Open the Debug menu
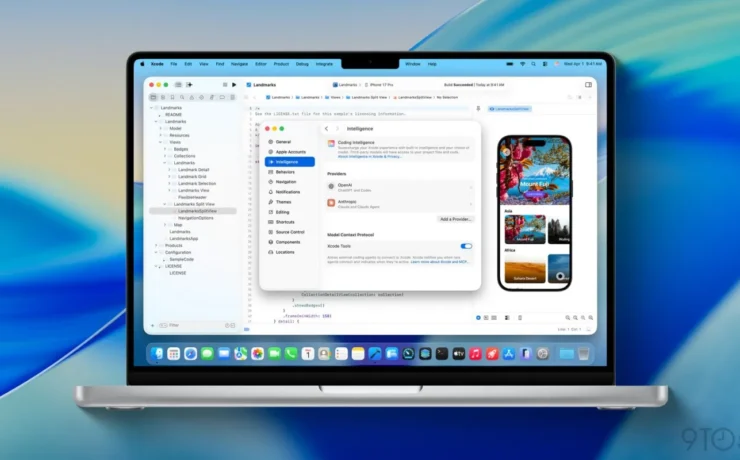 coord(302,64)
